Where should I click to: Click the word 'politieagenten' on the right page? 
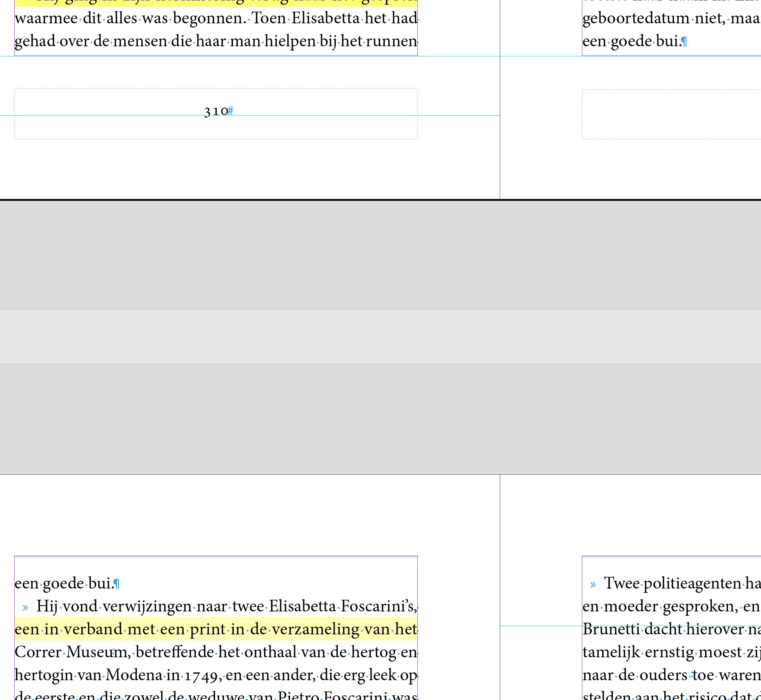(692, 583)
